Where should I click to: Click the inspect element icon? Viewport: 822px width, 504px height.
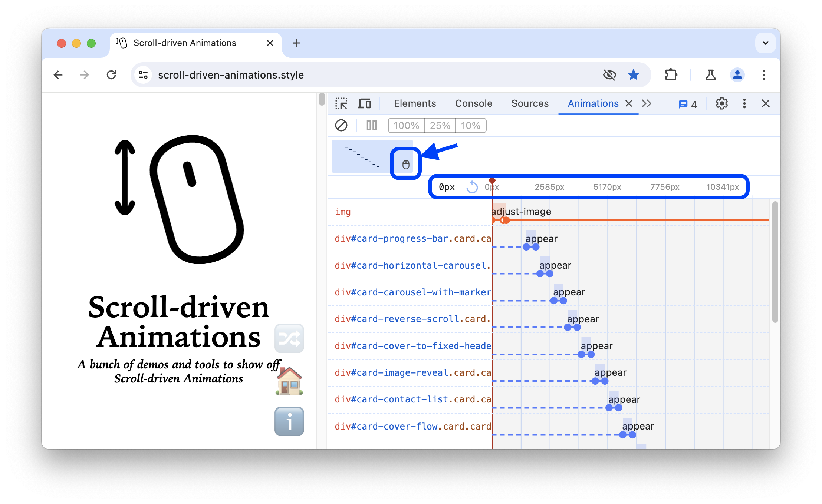coord(341,103)
